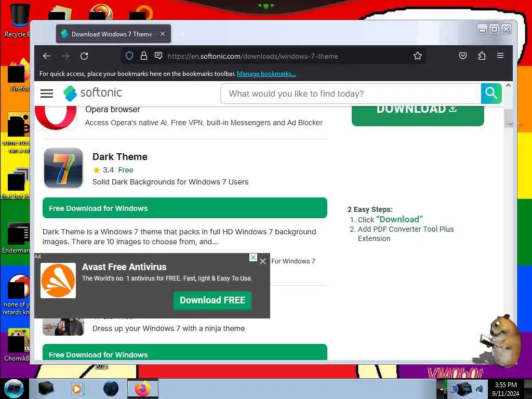Click the Avast logo in ad
This screenshot has width=532, height=399.
click(58, 281)
